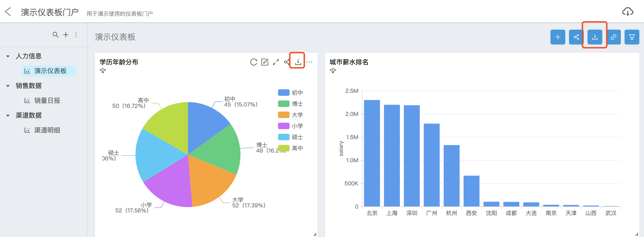Click the blue add widget button

pyautogui.click(x=557, y=37)
